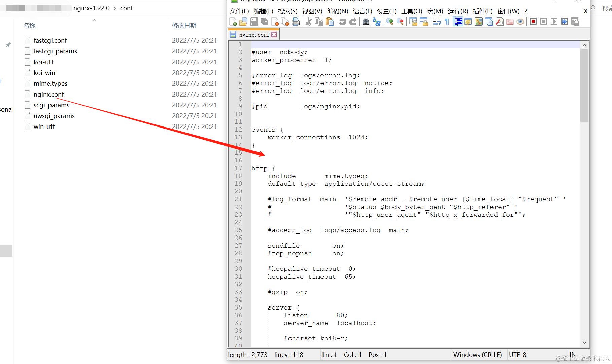
Task: Click the Paste clipboard icon
Action: tap(330, 22)
